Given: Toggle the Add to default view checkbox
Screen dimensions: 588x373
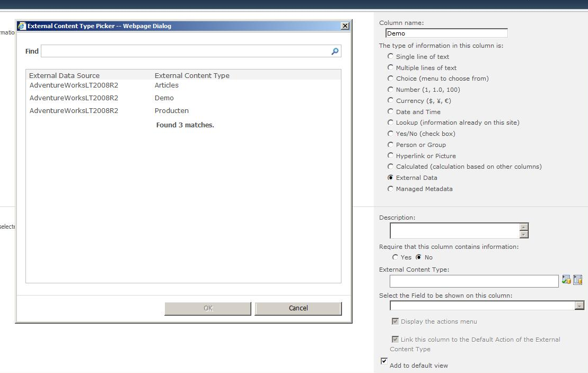Looking at the screenshot, I should pos(384,361).
